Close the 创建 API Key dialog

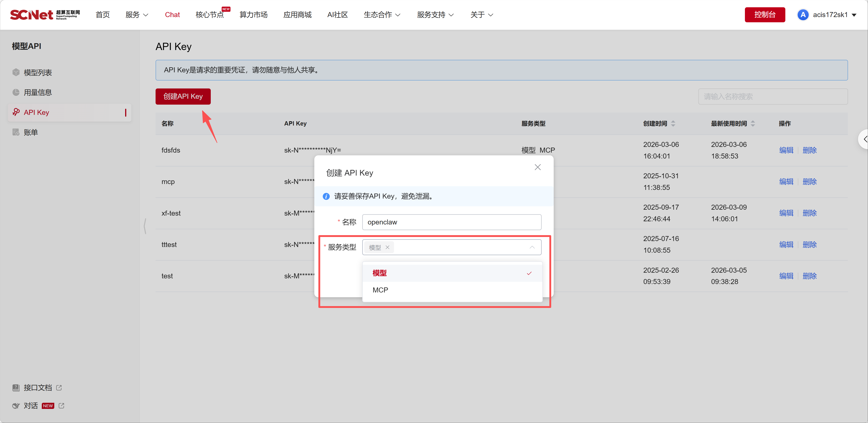(537, 167)
